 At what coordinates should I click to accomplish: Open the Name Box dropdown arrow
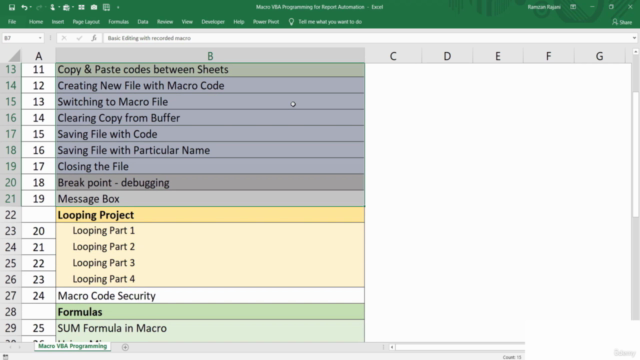point(40,38)
